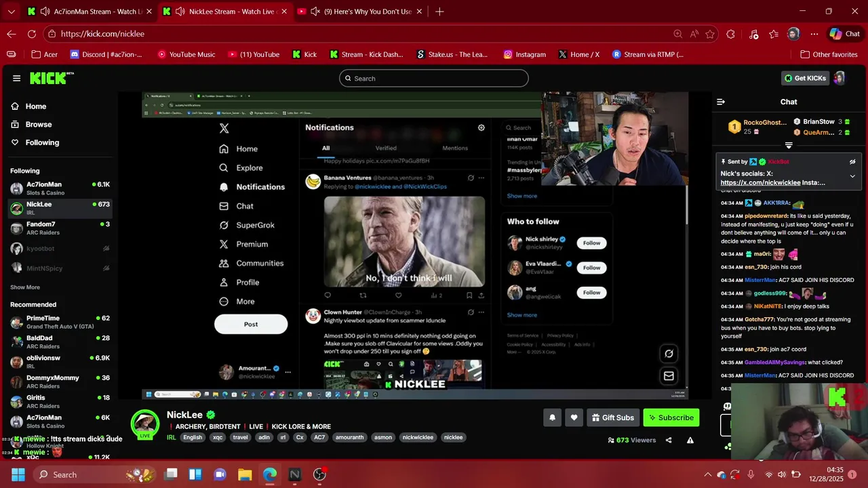This screenshot has width=868, height=488.
Task: Click the IRL category link under title
Action: pyautogui.click(x=171, y=437)
